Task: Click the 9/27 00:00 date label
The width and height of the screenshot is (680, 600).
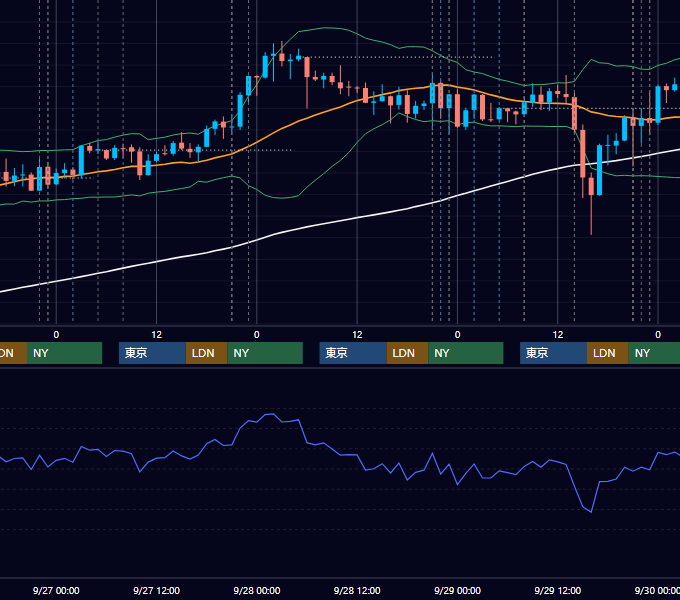Action: (x=56, y=590)
